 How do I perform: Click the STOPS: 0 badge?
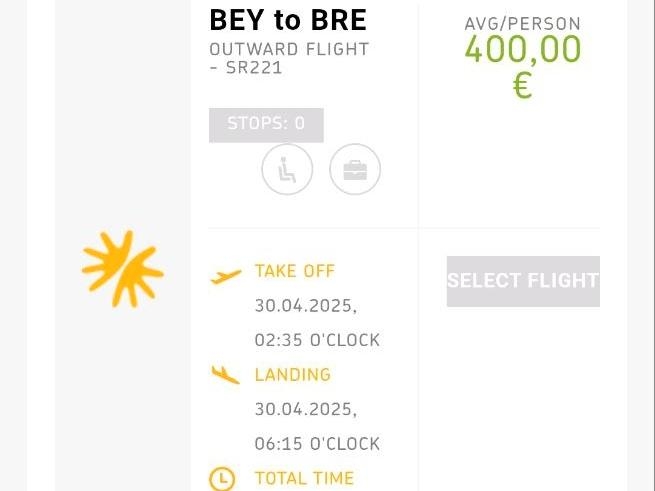(x=266, y=125)
